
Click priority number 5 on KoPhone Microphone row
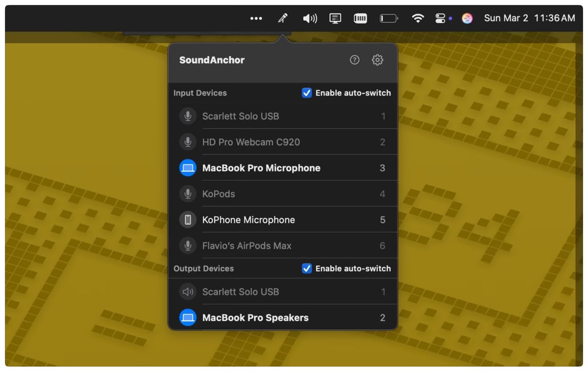click(383, 220)
